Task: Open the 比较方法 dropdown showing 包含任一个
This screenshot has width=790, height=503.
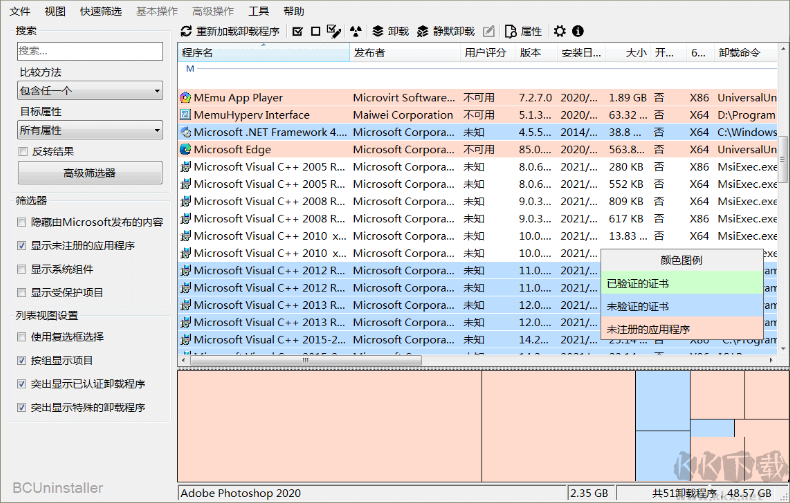Action: (x=90, y=90)
